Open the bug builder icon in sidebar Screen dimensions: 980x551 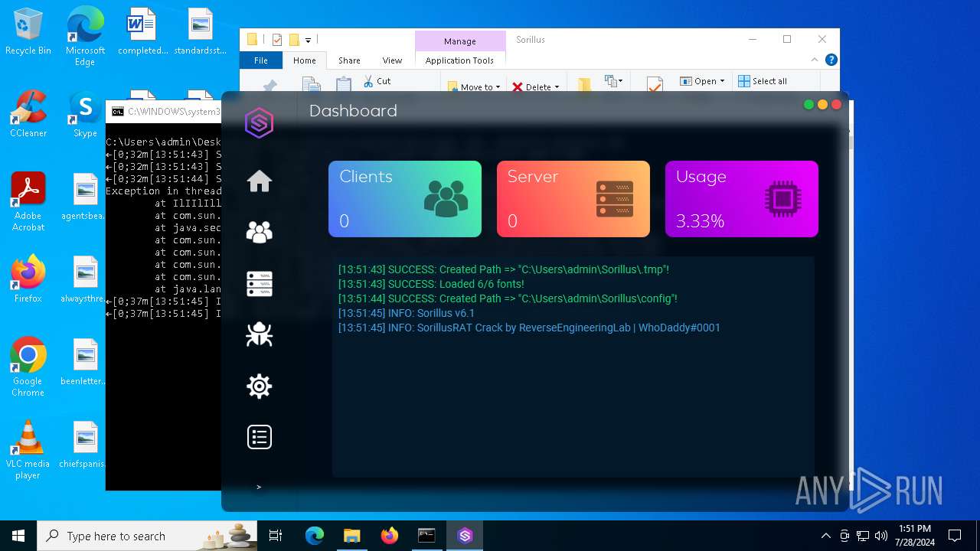[x=260, y=334]
